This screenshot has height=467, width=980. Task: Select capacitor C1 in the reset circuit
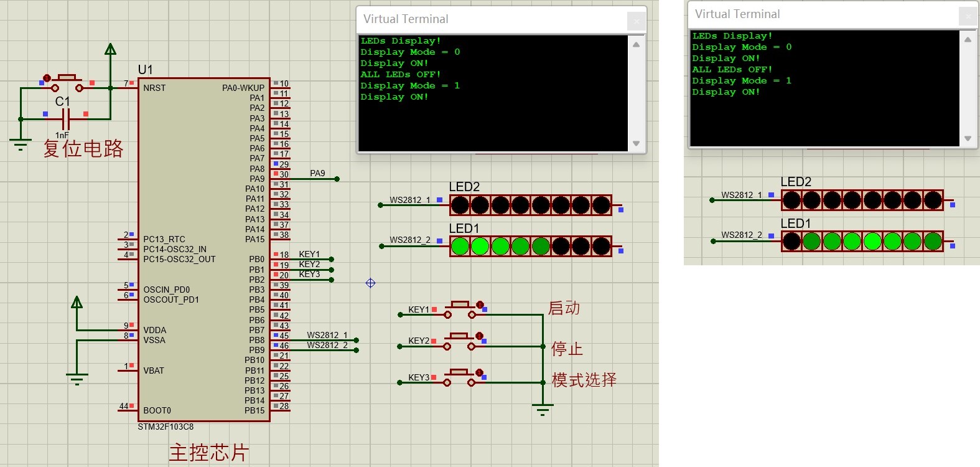pos(66,118)
